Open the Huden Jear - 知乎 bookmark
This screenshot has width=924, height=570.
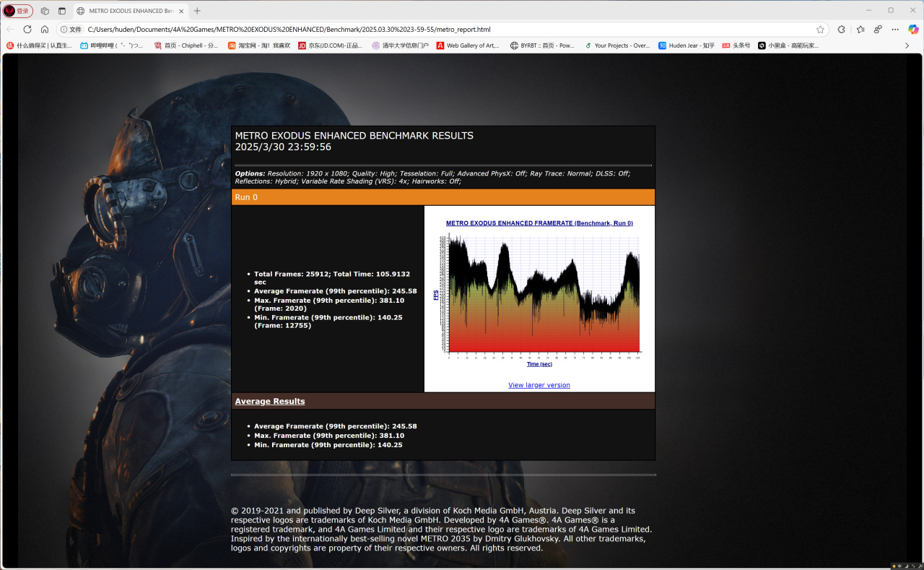click(x=686, y=46)
